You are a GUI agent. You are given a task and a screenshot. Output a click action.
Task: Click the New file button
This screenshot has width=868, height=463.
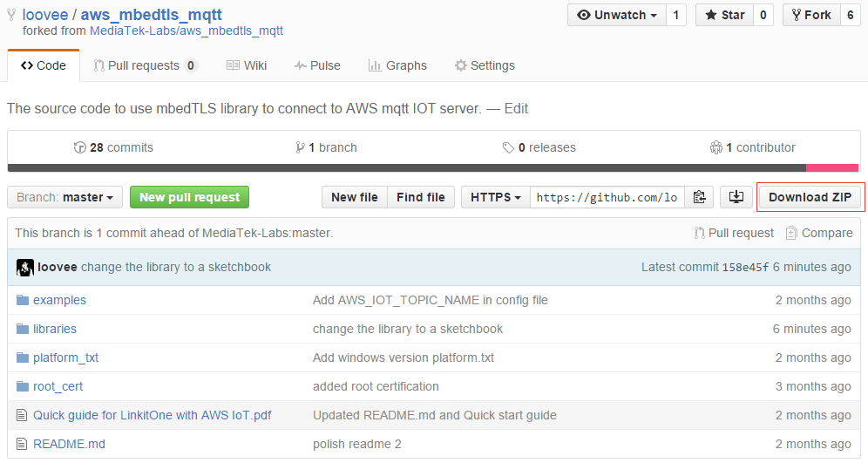click(x=355, y=197)
